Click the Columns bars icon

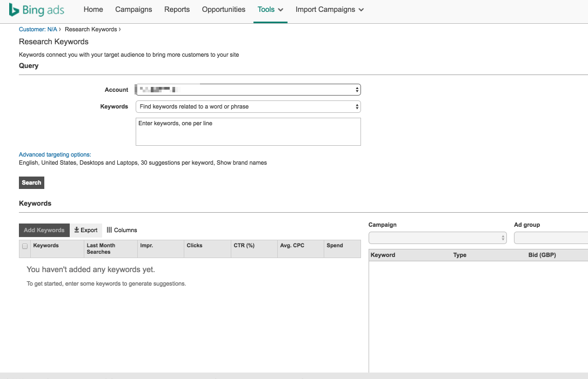coord(109,230)
